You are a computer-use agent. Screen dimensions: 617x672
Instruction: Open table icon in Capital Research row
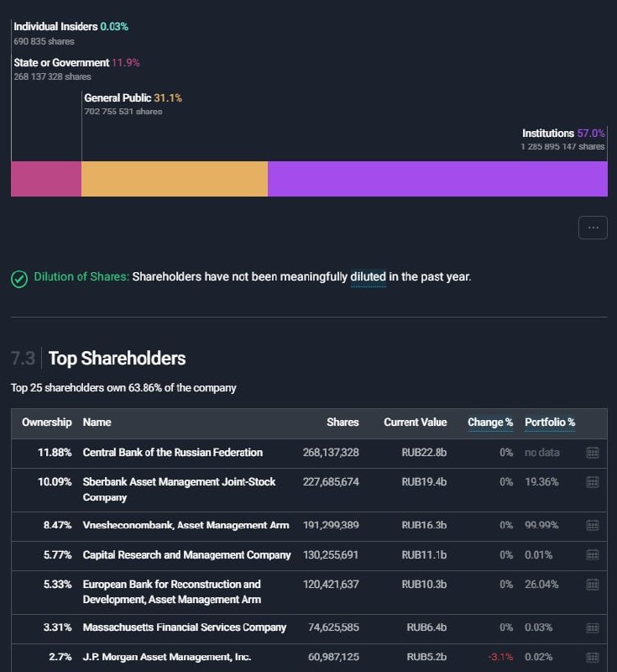[x=592, y=555]
